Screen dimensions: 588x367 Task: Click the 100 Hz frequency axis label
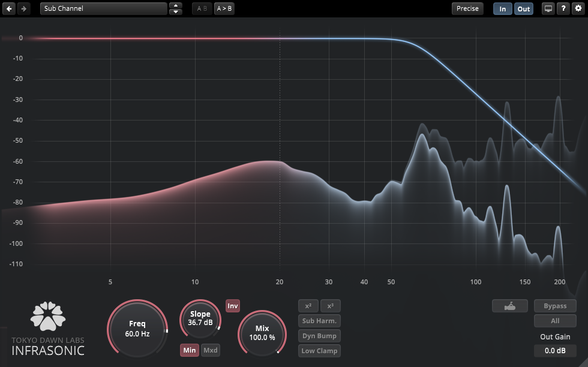point(475,282)
